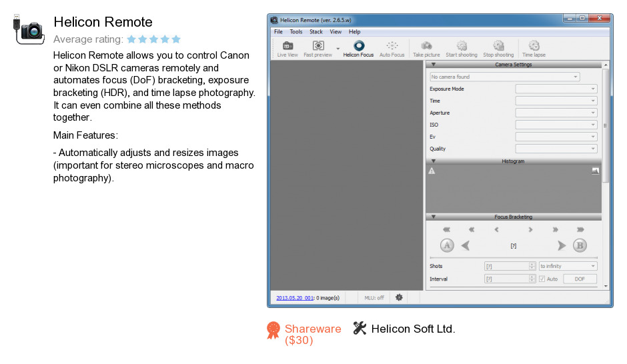This screenshot has width=627, height=364.
Task: Open the Time dropdown
Action: pos(556,101)
